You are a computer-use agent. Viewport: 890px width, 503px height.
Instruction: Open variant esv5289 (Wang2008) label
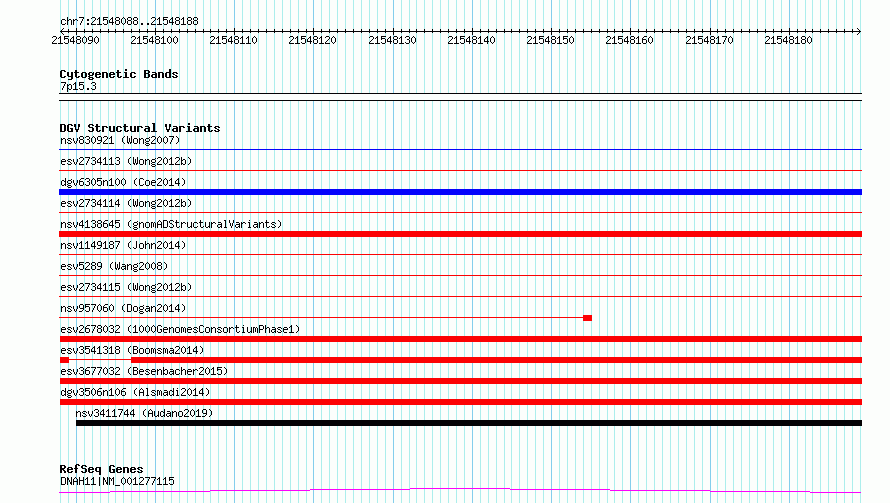click(114, 266)
